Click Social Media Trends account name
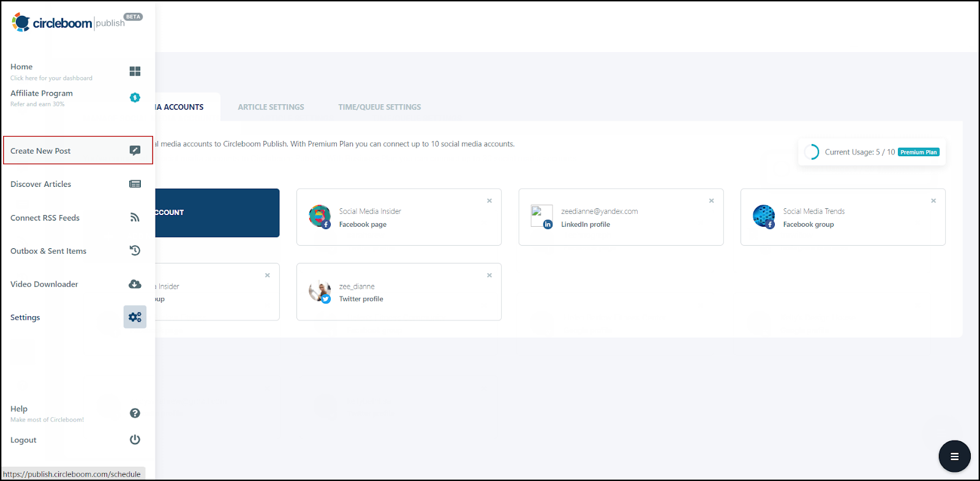Image resolution: width=980 pixels, height=481 pixels. click(x=813, y=211)
